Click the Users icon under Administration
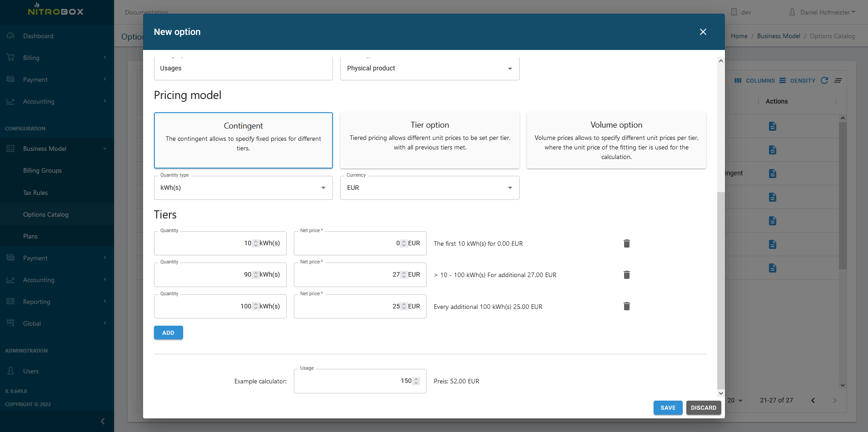 [x=10, y=371]
